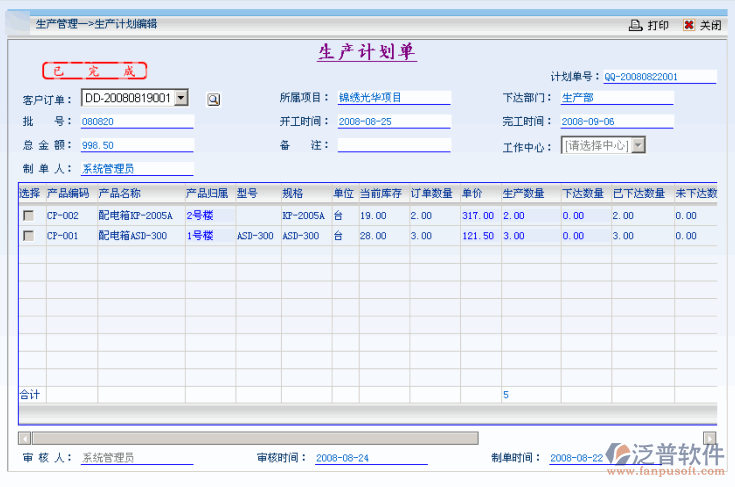Click the empty 备注 input field
This screenshot has width=735, height=487.
coord(394,146)
